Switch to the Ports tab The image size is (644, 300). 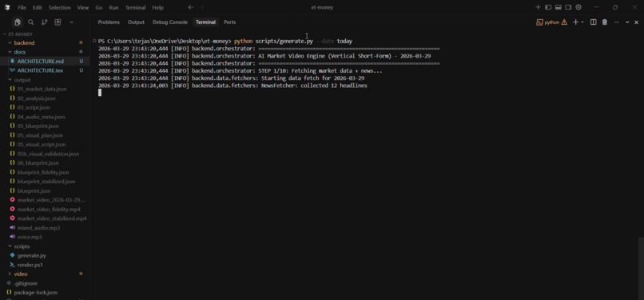[x=229, y=22]
